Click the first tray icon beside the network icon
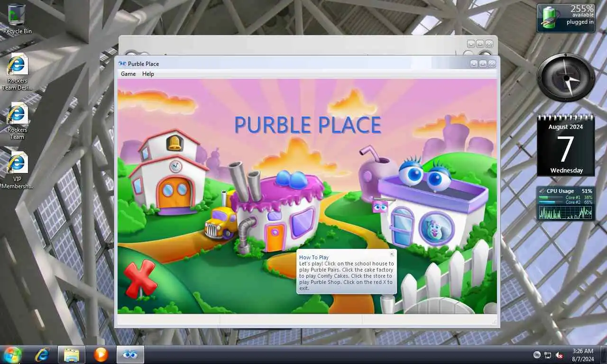This screenshot has height=364, width=607. coord(537,355)
